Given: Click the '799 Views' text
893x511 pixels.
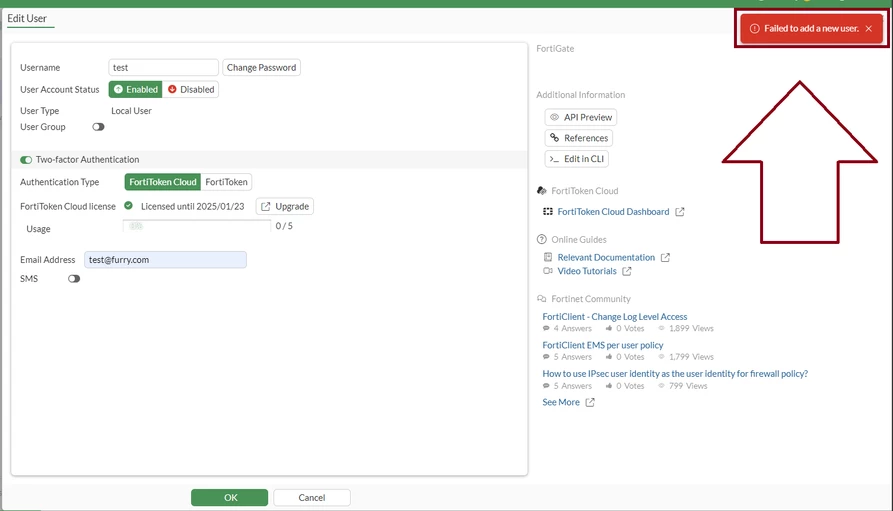Looking at the screenshot, I should 688,386.
